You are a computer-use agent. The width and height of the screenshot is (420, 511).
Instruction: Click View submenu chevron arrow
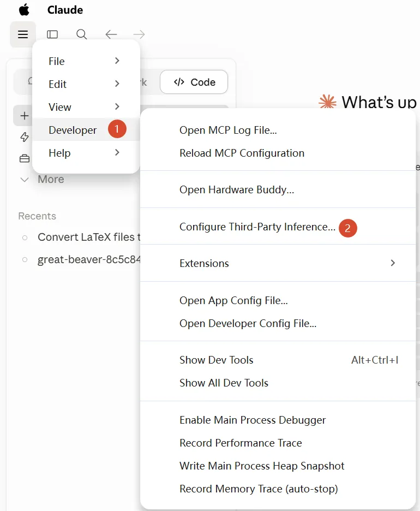pyautogui.click(x=117, y=106)
